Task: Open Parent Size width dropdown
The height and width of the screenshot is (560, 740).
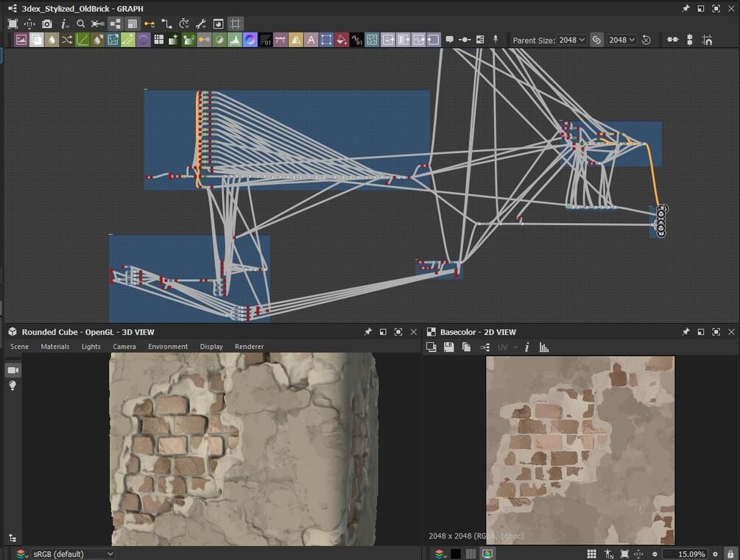Action: point(572,40)
